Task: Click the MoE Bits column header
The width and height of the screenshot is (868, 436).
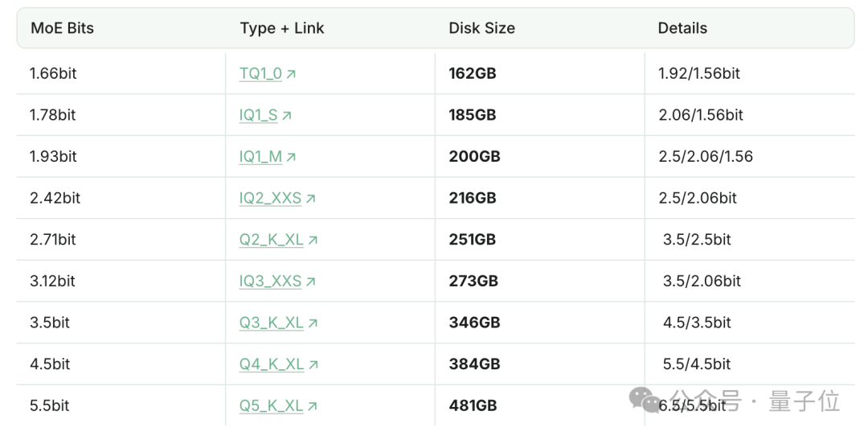Action: 63,28
